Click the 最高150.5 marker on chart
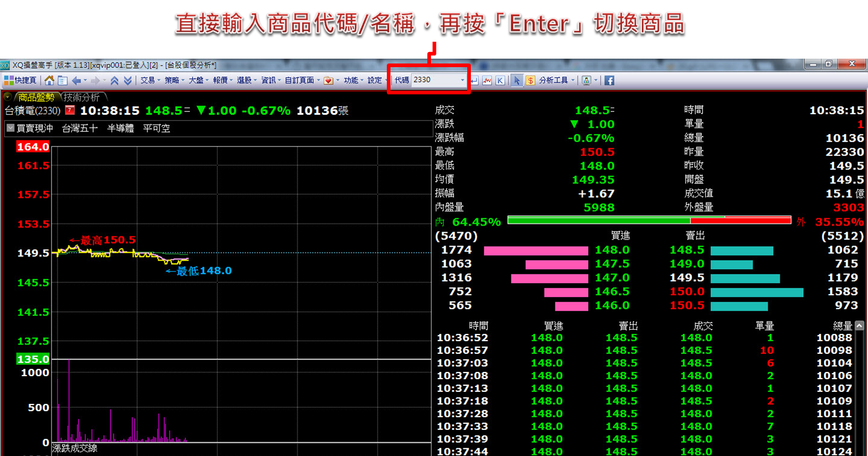 [102, 240]
